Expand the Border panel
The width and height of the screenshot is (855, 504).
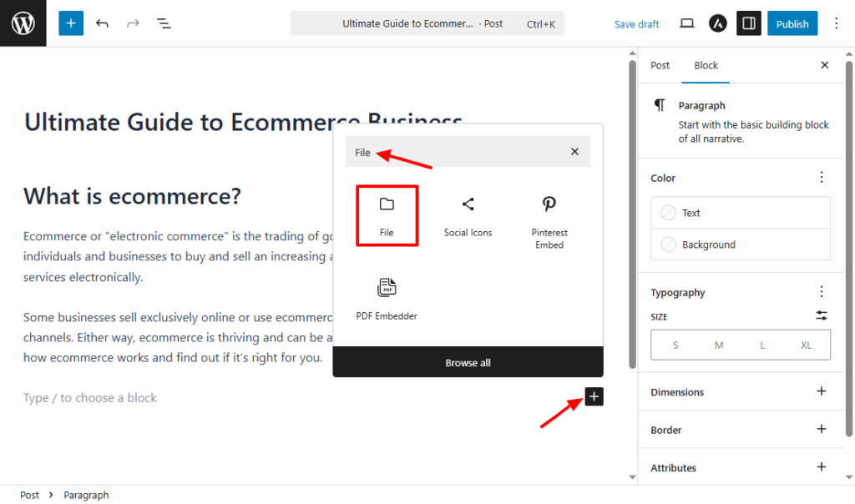(x=741, y=430)
